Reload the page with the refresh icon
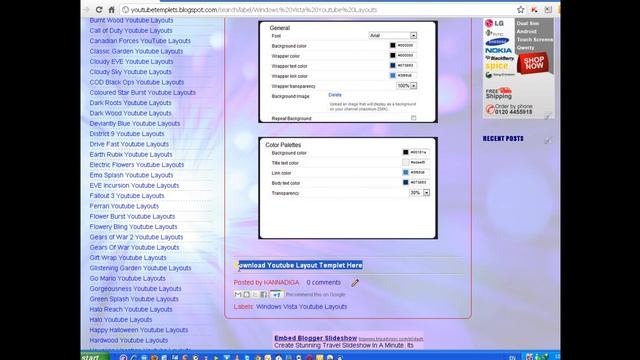Viewport: 640px width, 360px height. [99, 9]
